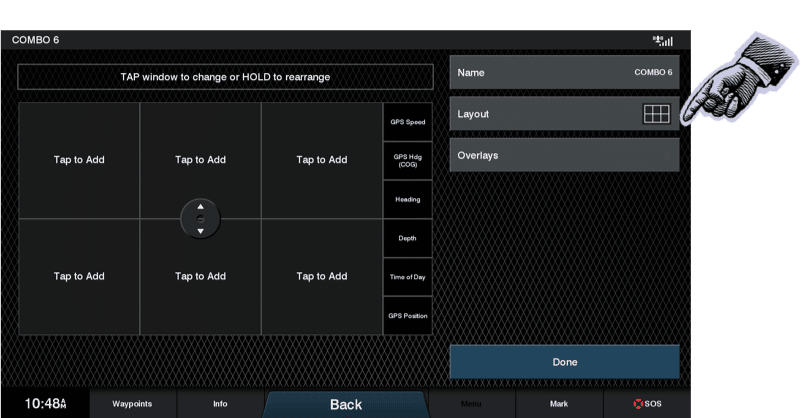The width and height of the screenshot is (812, 418).
Task: Tap the bottom-right Tap to Add window
Action: 322,277
